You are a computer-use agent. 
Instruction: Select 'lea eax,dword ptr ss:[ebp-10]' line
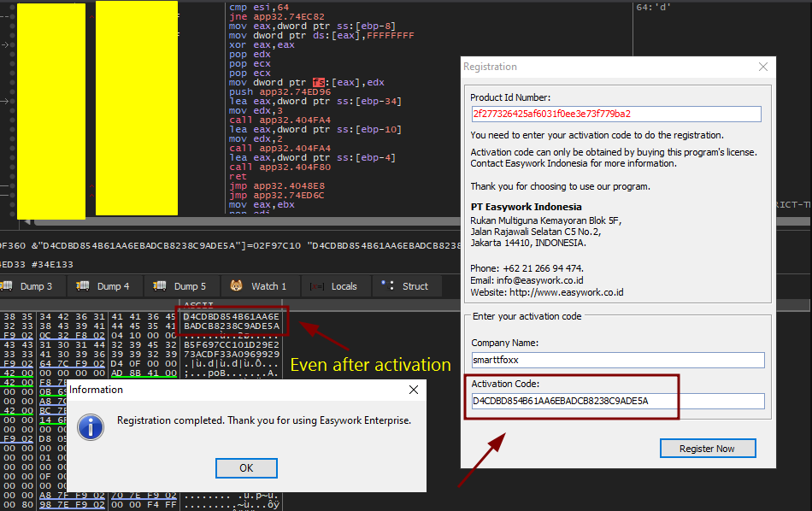[315, 129]
